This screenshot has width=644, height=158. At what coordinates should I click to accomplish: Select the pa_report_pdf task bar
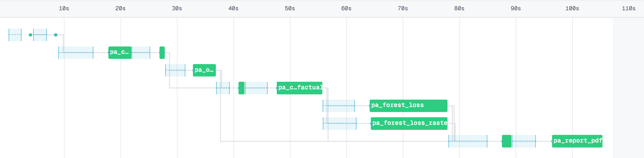(x=577, y=141)
